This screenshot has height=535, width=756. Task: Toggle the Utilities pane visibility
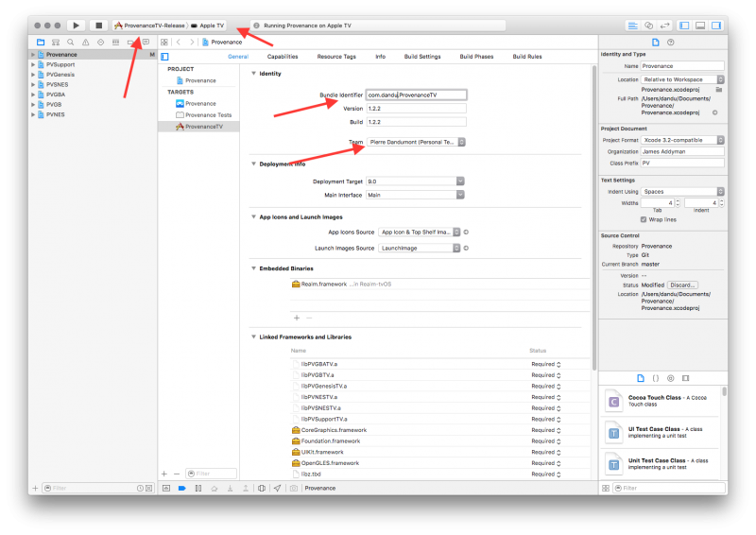click(x=716, y=26)
